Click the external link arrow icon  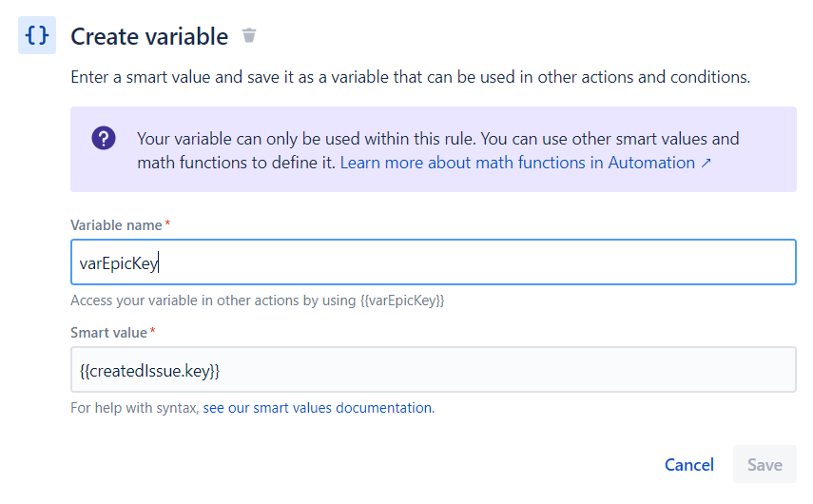706,164
